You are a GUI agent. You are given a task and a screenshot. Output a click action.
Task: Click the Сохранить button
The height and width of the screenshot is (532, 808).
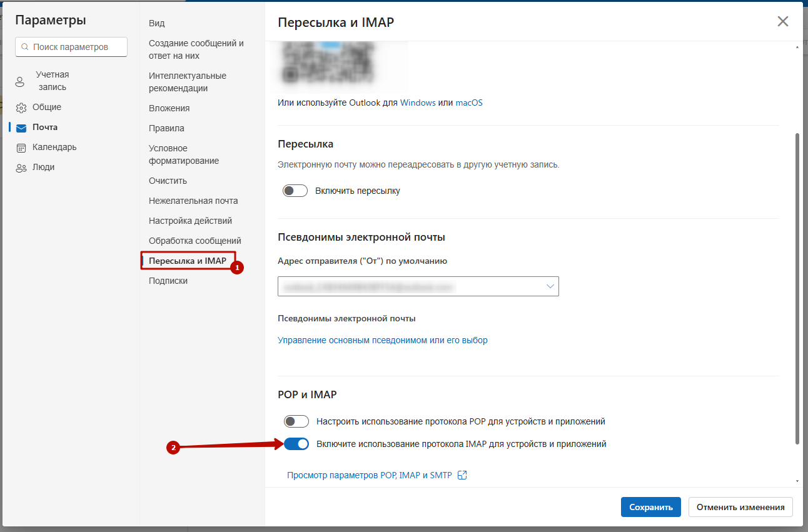tap(650, 507)
